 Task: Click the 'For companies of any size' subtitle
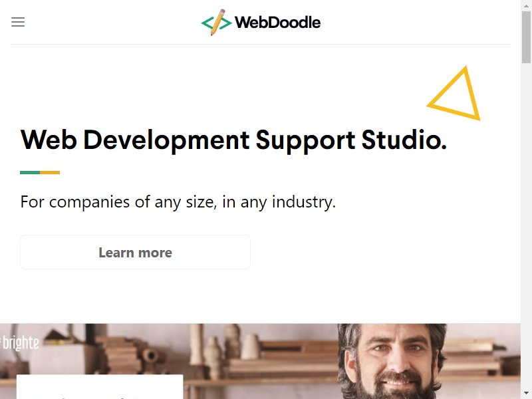[178, 202]
